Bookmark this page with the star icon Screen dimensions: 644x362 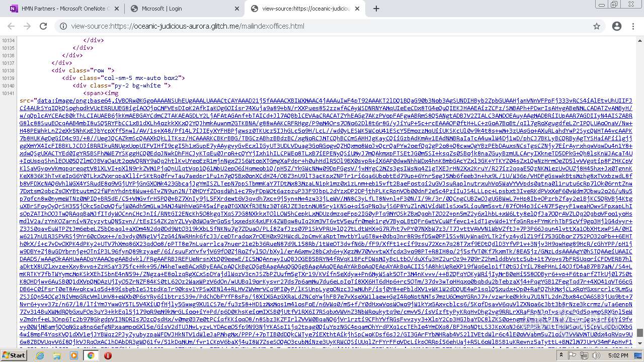point(597,26)
